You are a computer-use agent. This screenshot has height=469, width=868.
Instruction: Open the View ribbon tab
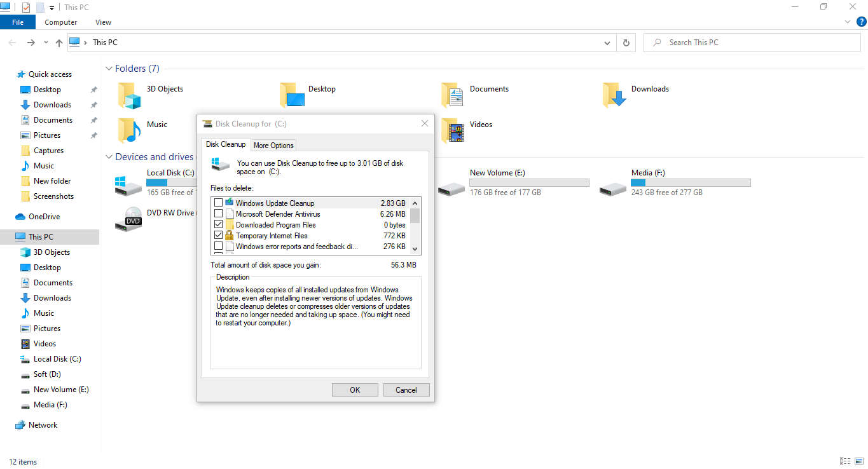(103, 22)
